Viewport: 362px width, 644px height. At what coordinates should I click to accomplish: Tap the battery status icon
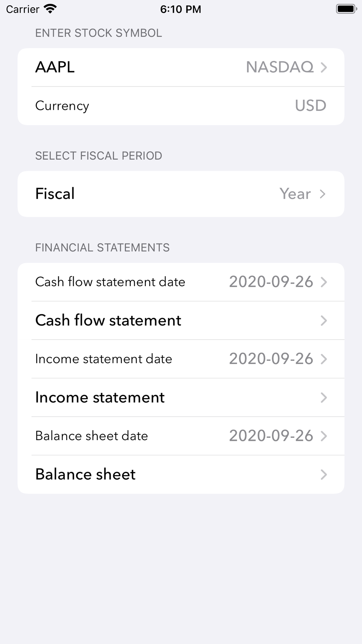coord(346,9)
